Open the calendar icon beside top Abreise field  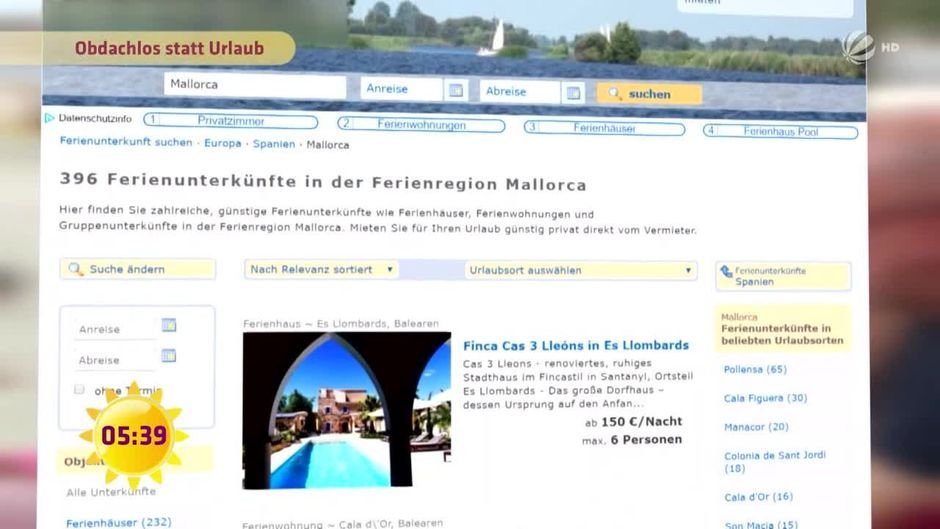(573, 93)
